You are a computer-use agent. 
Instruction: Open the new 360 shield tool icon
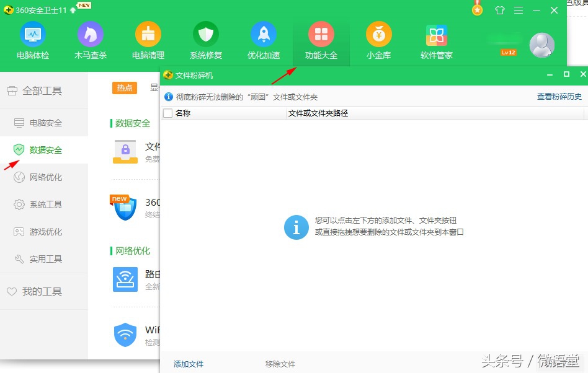pos(125,208)
